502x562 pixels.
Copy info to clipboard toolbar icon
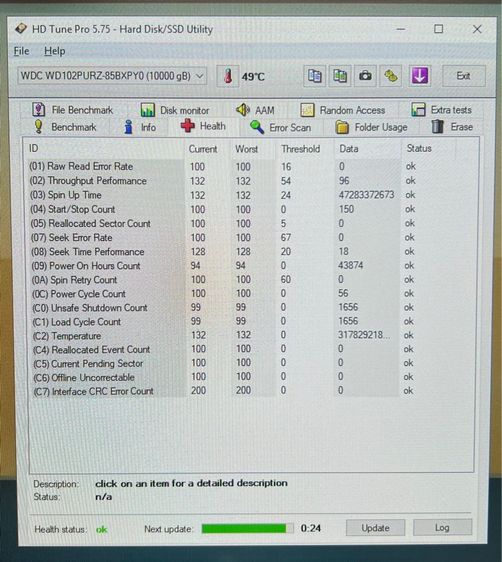[x=314, y=76]
